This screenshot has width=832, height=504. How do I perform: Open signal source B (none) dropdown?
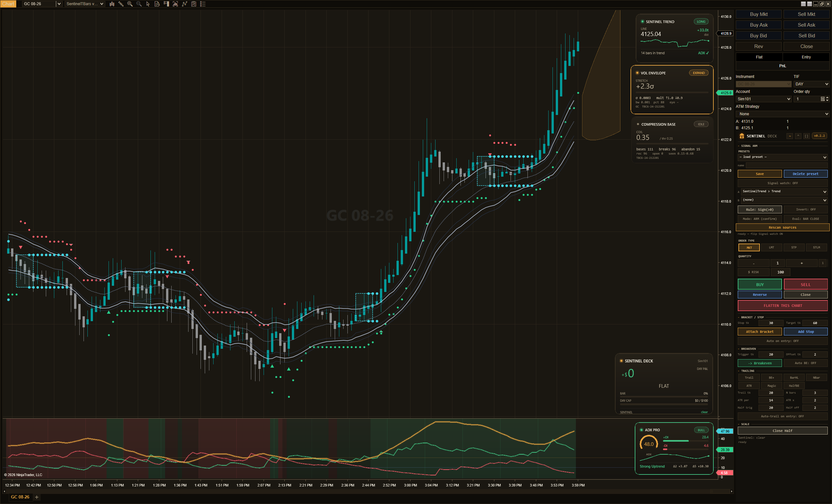pyautogui.click(x=784, y=200)
